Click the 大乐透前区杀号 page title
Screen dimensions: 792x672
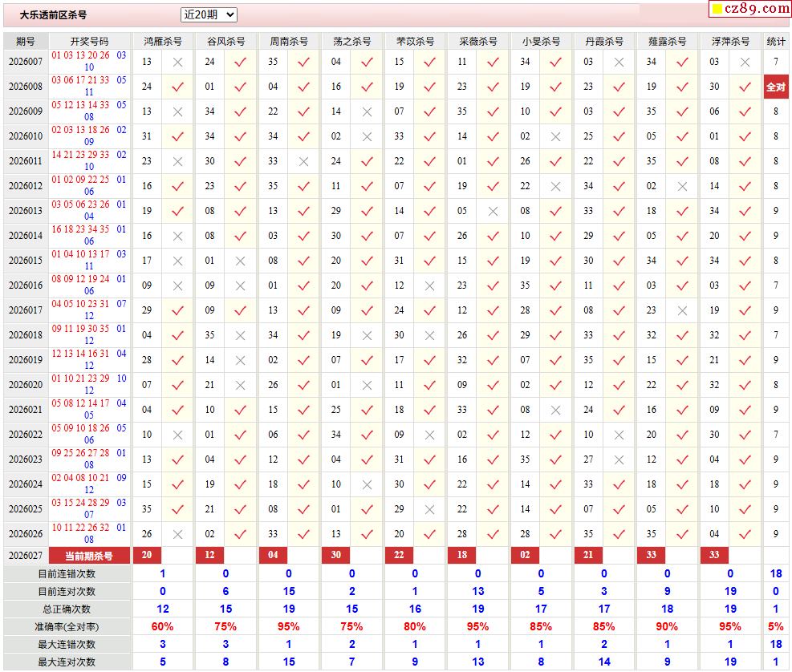[53, 14]
